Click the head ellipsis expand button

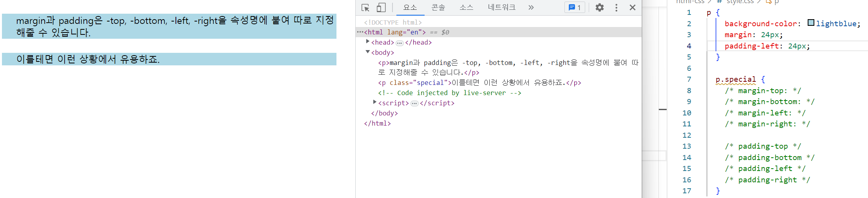point(400,43)
